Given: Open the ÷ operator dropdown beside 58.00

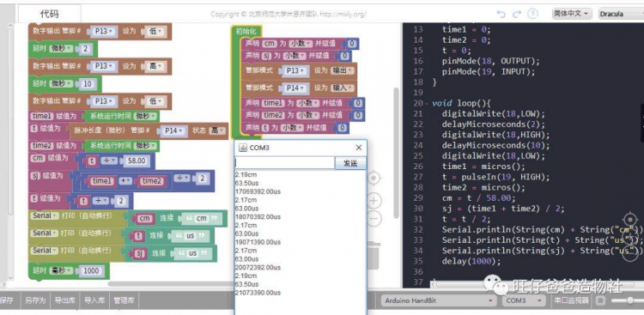Looking at the screenshot, I should (x=109, y=161).
